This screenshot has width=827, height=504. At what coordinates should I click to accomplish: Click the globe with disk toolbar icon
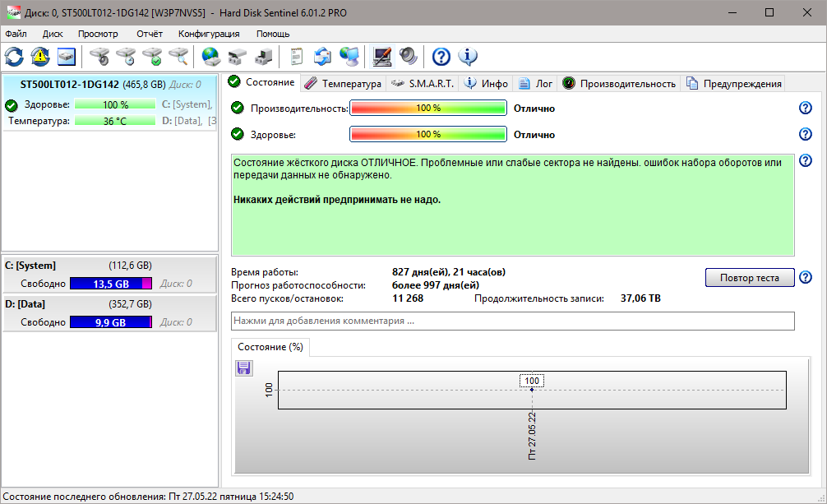(x=211, y=57)
